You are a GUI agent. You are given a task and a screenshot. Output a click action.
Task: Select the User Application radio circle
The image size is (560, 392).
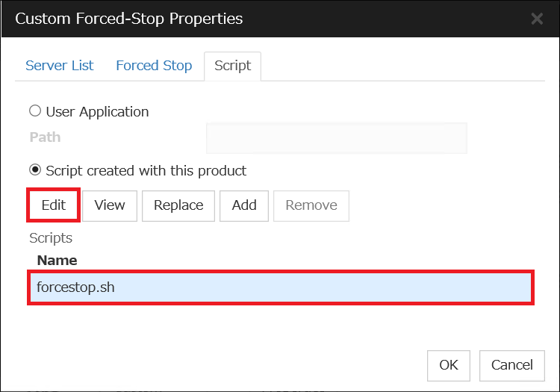35,111
